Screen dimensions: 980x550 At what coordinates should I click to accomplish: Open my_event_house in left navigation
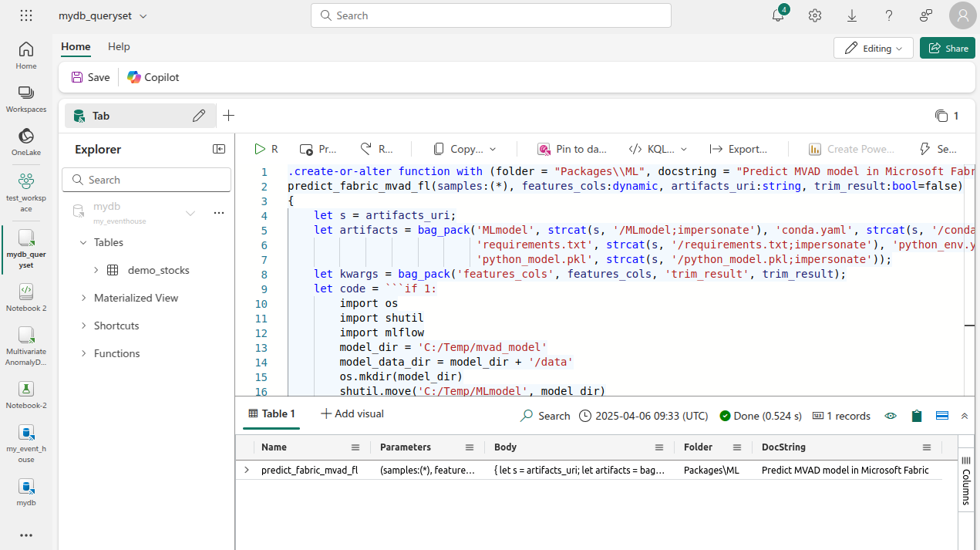tap(26, 444)
